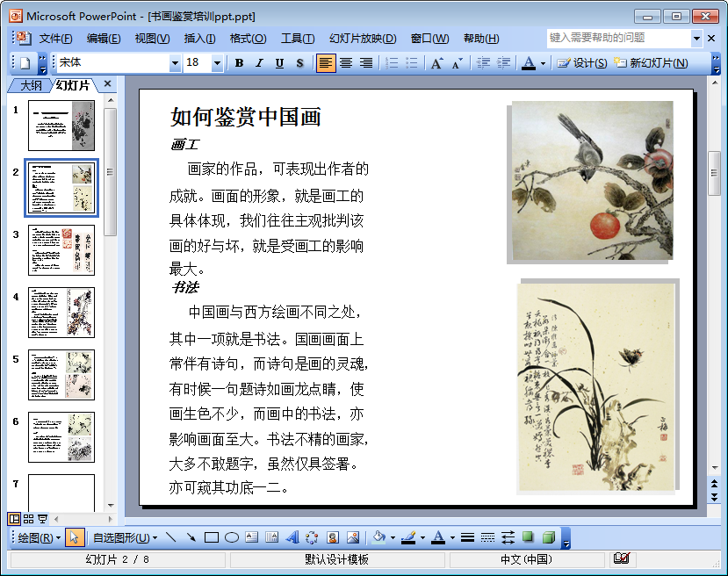Insert WordArt icon

coord(292,538)
